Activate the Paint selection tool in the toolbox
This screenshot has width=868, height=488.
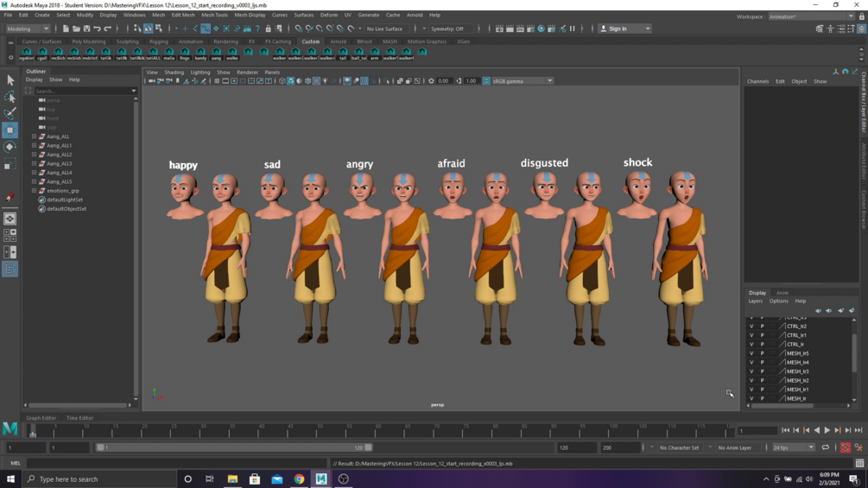click(10, 113)
